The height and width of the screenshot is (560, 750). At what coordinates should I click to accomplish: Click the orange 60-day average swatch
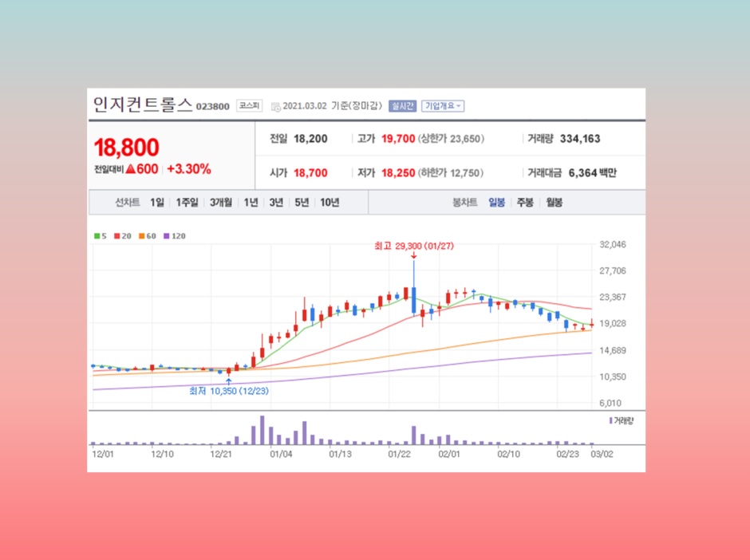tap(141, 236)
